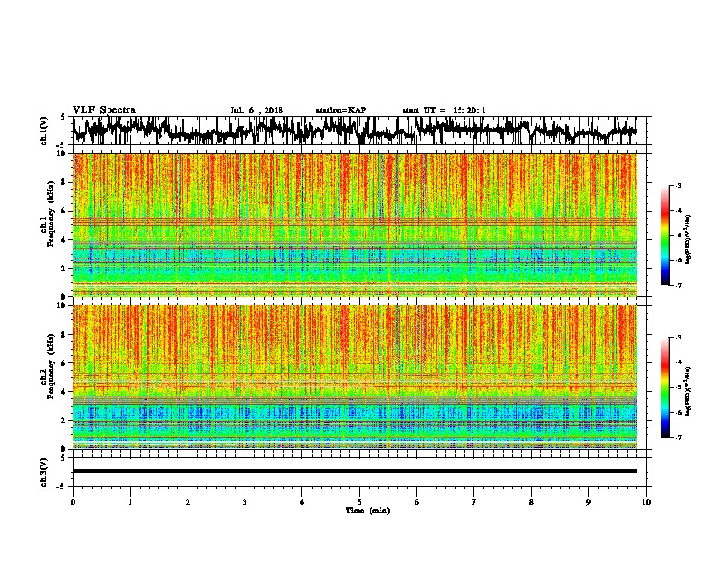
Task: Click the "ch.2 Frequency (kHz)" axis label
Action: click(x=48, y=366)
